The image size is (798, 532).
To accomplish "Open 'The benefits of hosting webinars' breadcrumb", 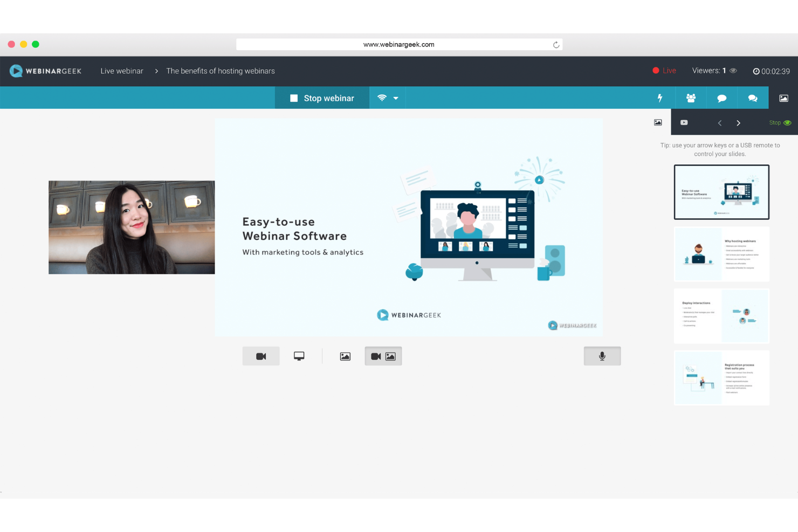I will [220, 71].
